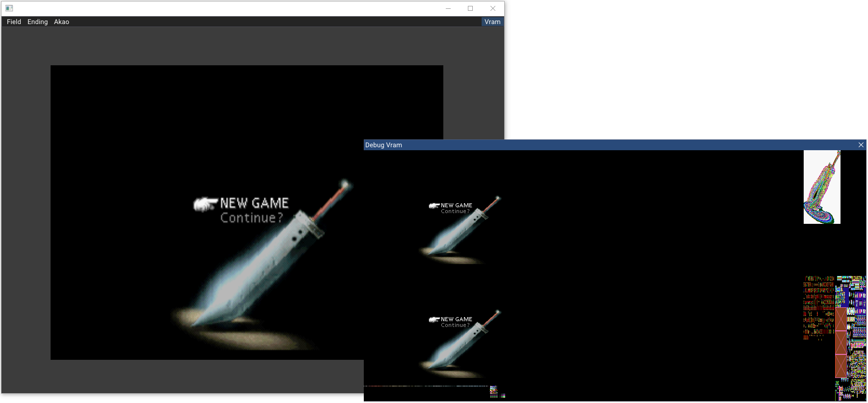Click the upper Continue? text in Debug Vram
Image resolution: width=868 pixels, height=403 pixels.
click(x=455, y=212)
